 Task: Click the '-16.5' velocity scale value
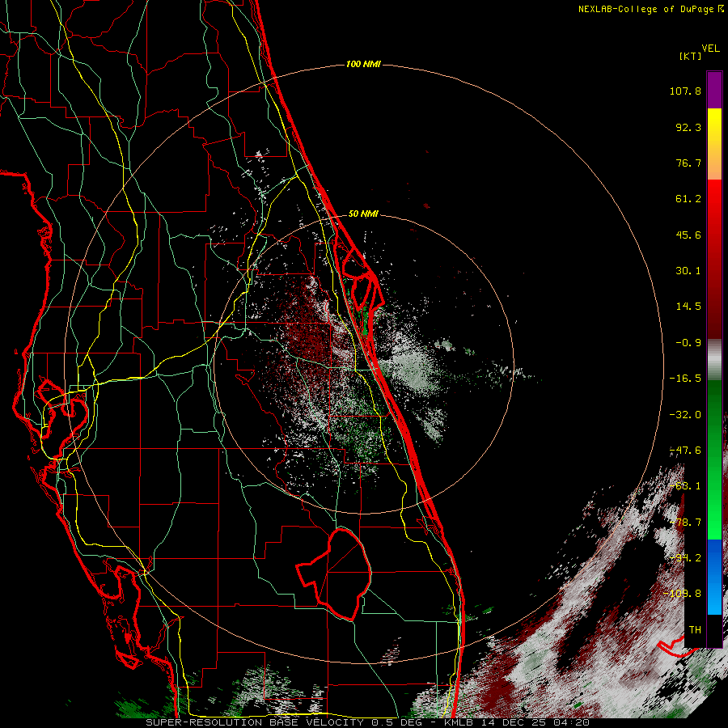click(x=685, y=379)
